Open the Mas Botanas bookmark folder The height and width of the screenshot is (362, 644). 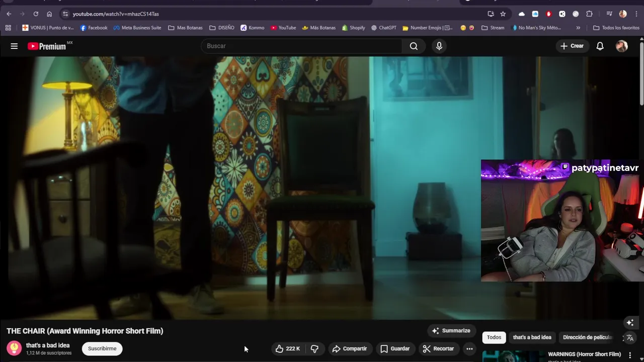(185, 28)
